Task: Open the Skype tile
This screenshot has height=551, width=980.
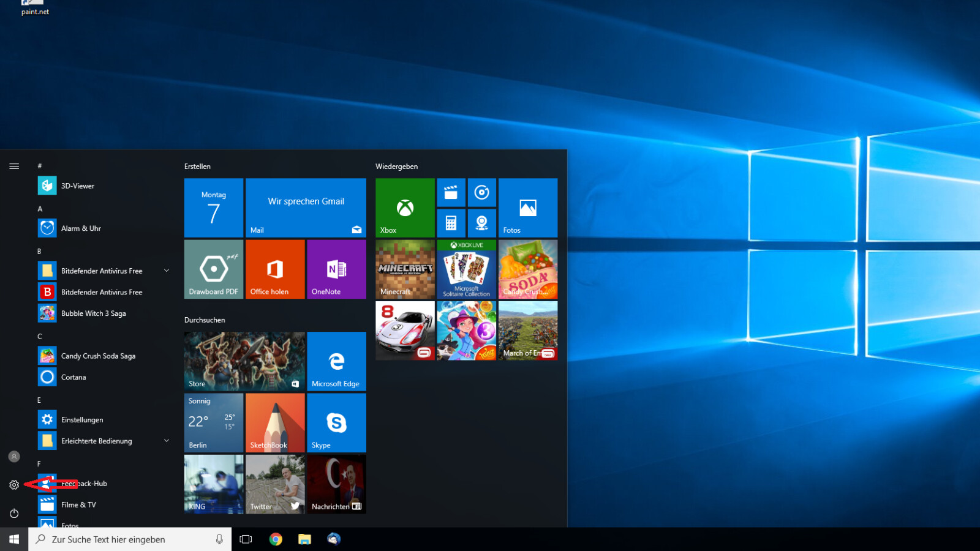Action: point(336,422)
